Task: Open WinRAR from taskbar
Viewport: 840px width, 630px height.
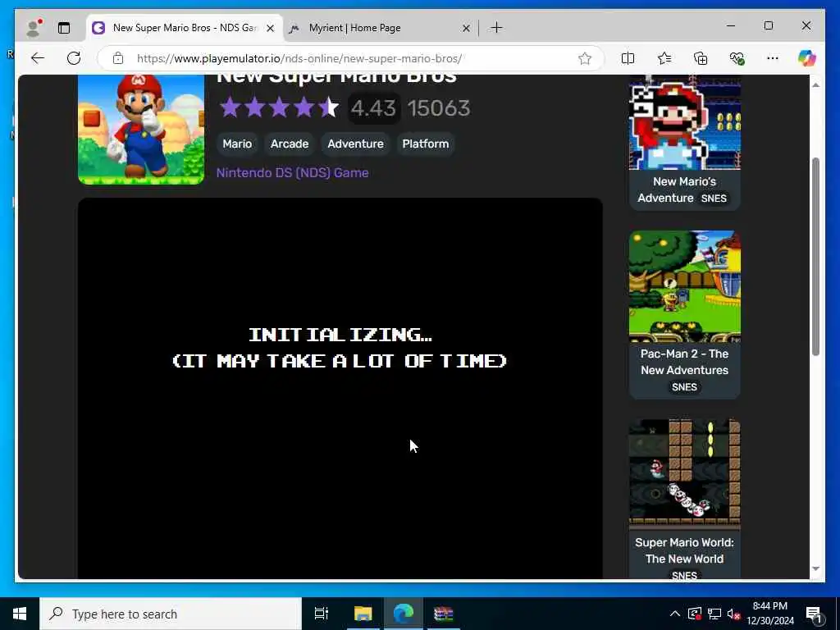Action: point(444,614)
